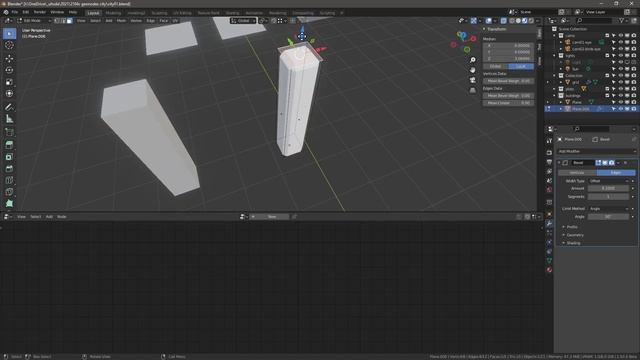
Task: Open the Modifier properties wrench tab
Action: (549, 224)
